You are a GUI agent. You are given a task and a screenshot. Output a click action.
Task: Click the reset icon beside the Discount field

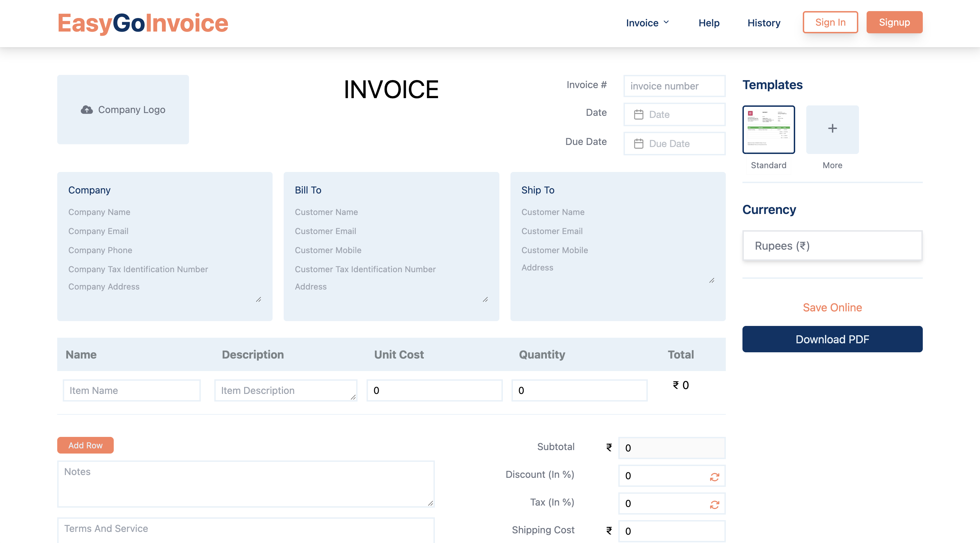point(714,476)
